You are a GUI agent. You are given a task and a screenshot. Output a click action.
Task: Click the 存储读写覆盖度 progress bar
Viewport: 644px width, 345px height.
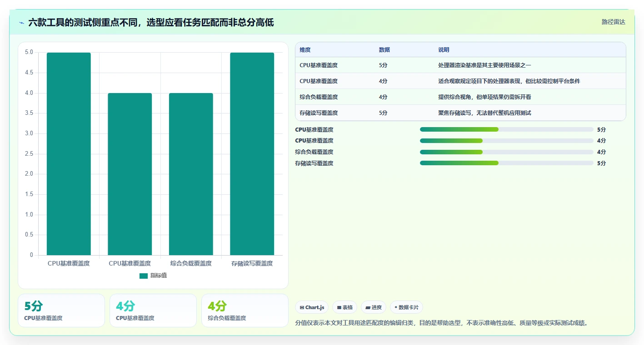(x=507, y=163)
